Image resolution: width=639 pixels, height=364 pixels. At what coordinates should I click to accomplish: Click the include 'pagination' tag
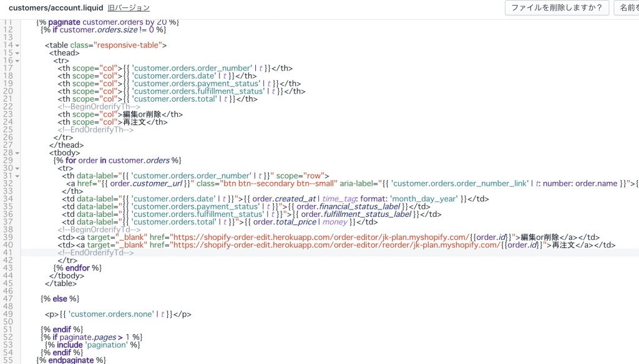(x=92, y=345)
